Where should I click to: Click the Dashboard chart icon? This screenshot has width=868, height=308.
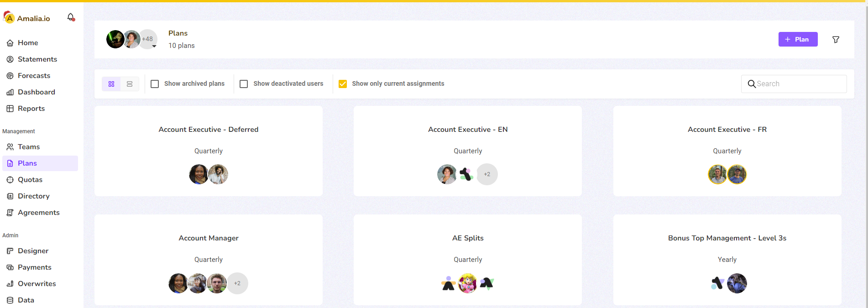click(10, 92)
